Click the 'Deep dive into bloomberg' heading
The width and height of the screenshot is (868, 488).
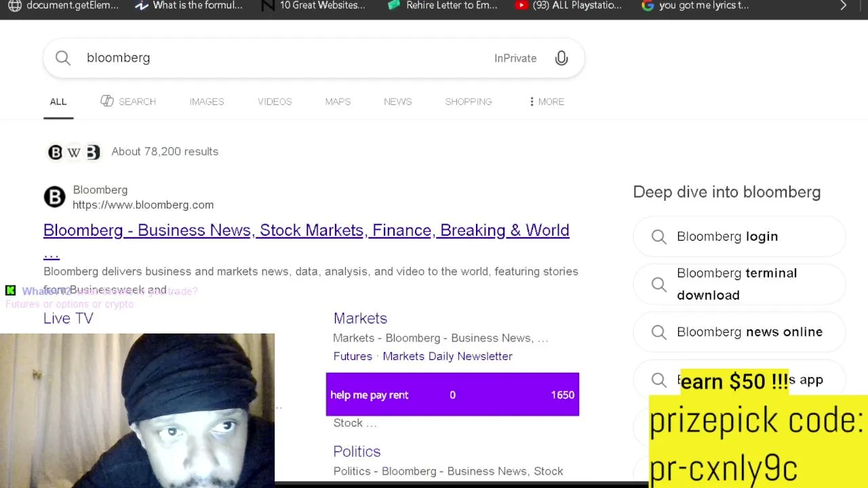(x=727, y=192)
